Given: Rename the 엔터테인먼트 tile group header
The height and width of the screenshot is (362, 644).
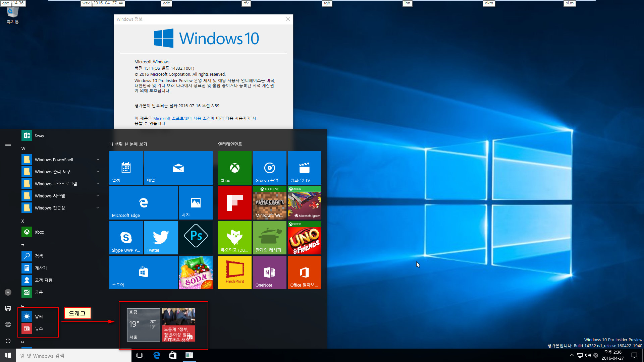Looking at the screenshot, I should (230, 144).
